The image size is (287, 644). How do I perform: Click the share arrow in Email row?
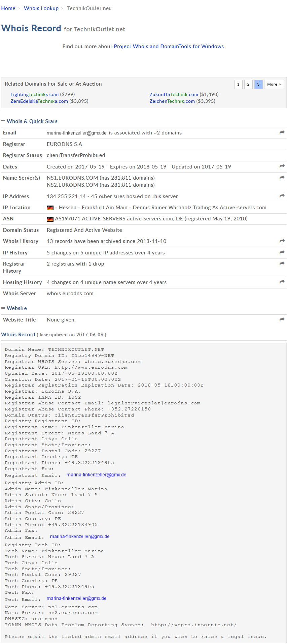point(282,133)
